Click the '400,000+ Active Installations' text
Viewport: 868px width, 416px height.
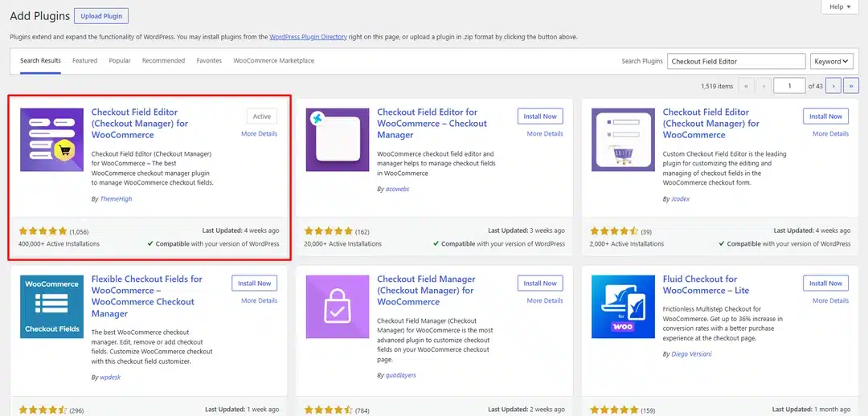[59, 243]
